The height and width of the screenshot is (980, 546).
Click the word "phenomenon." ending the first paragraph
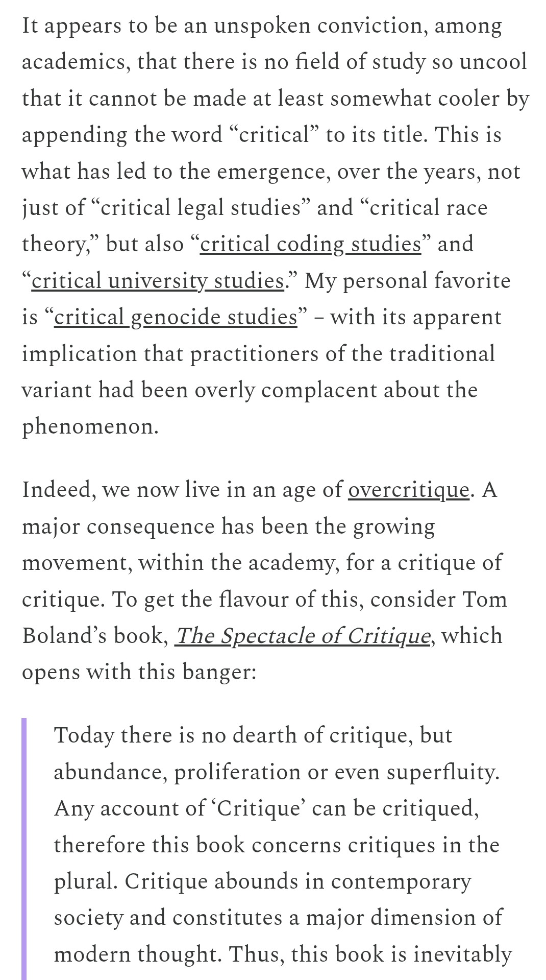tap(90, 427)
